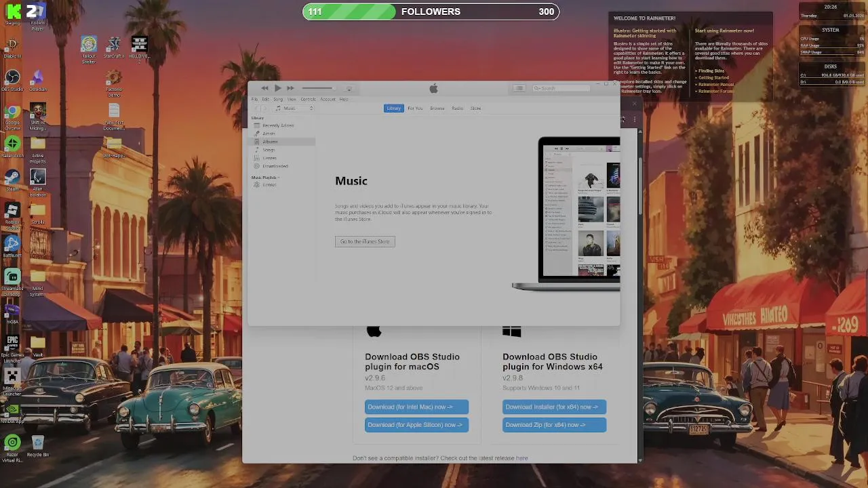Click the Getting Started link in Rainmeter
Viewport: 868px width, 488px height.
(x=714, y=78)
